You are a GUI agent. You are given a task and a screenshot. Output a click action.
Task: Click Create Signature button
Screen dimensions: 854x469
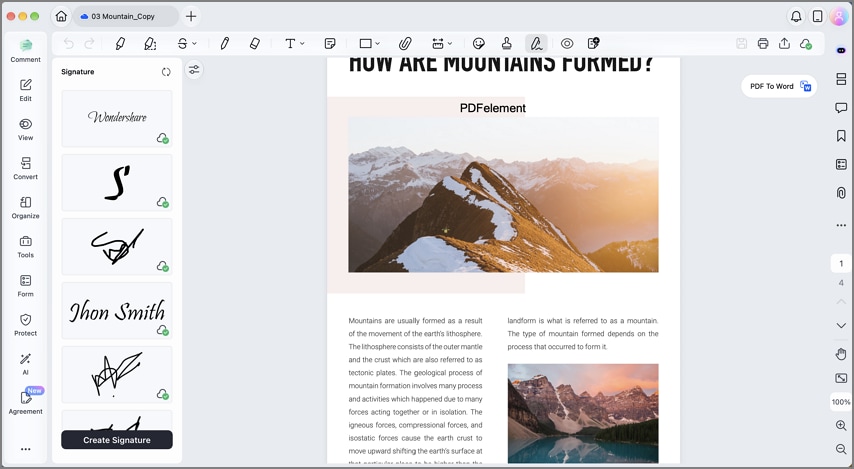tap(117, 440)
